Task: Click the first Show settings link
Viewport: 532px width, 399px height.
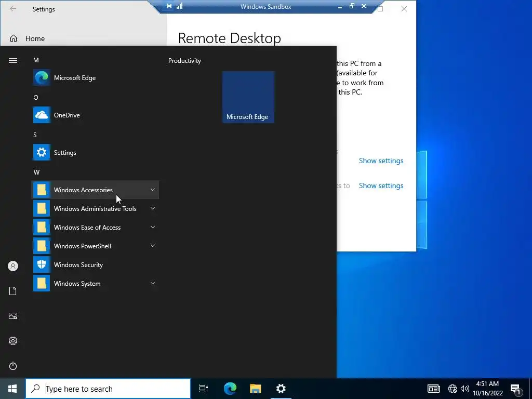Action: pyautogui.click(x=381, y=161)
